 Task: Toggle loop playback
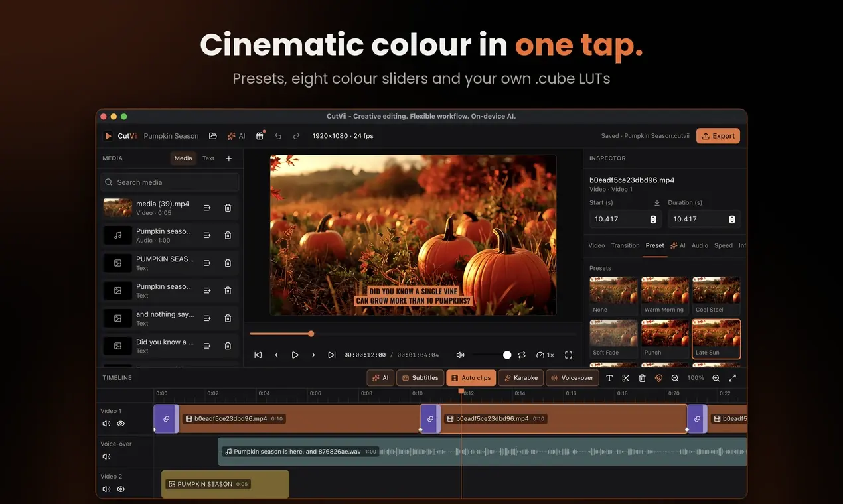[522, 355]
